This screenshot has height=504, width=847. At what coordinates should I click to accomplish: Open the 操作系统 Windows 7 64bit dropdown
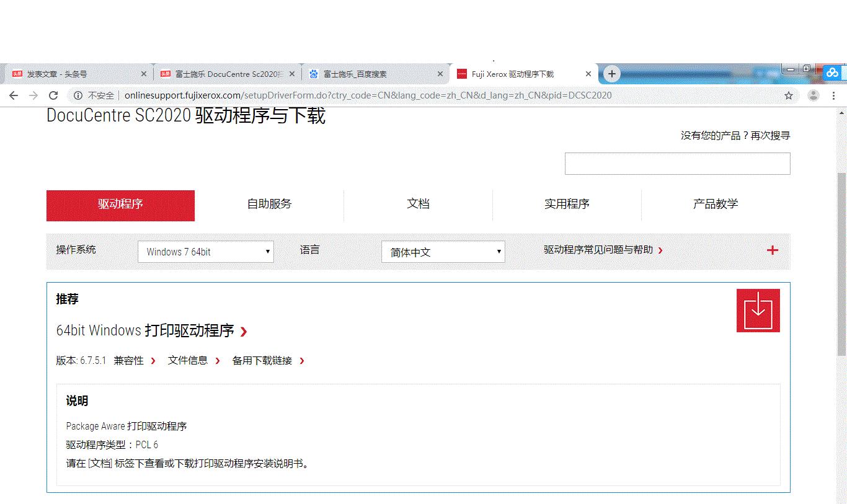(x=205, y=252)
